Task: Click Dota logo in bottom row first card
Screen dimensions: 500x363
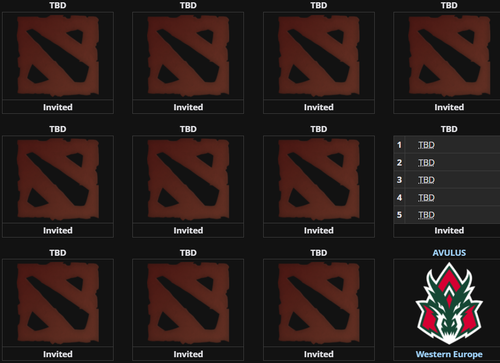Action: (x=58, y=303)
